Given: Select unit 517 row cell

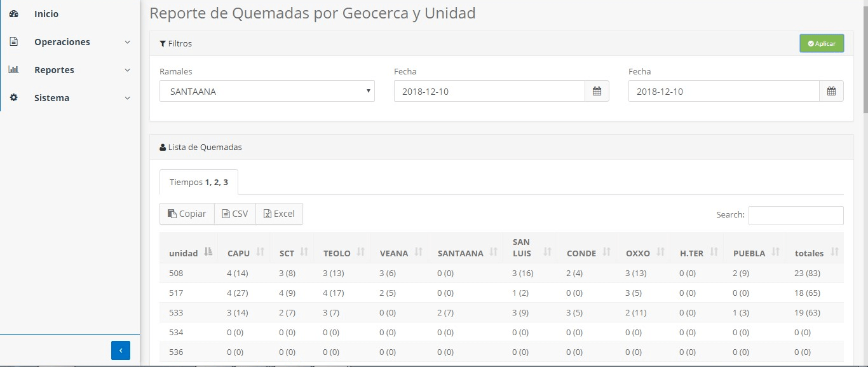Looking at the screenshot, I should click(176, 293).
